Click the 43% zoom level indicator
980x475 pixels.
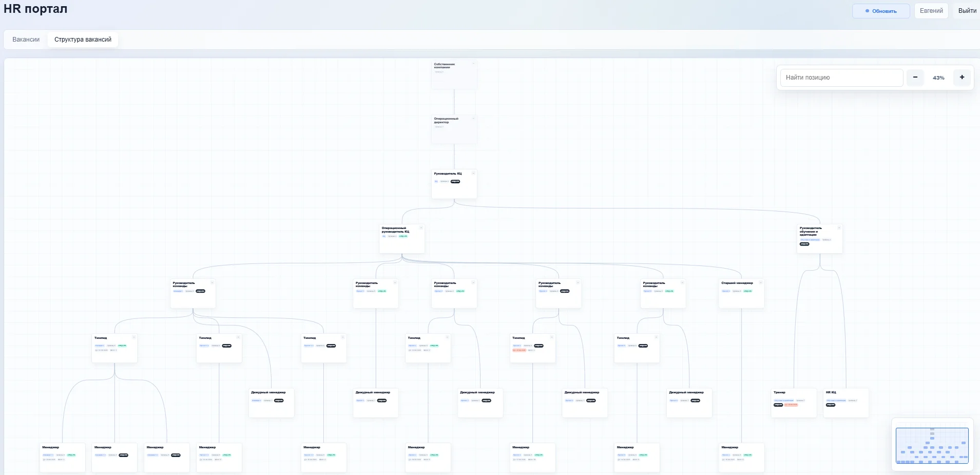(x=938, y=78)
